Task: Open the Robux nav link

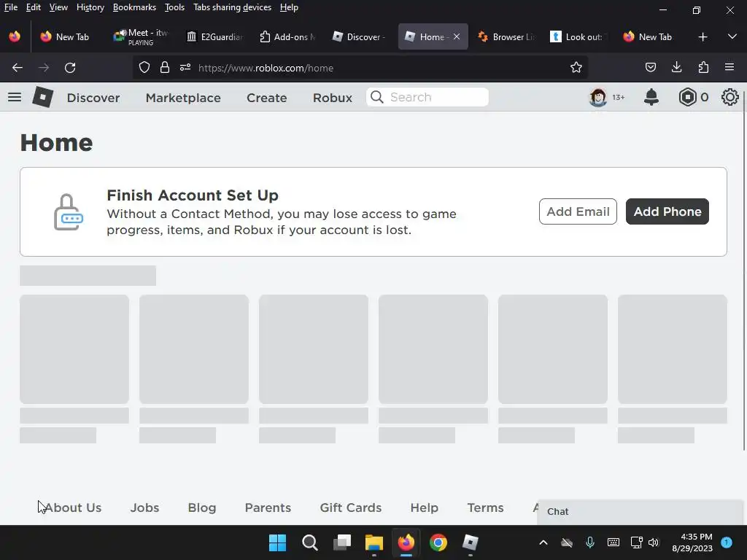Action: point(333,98)
